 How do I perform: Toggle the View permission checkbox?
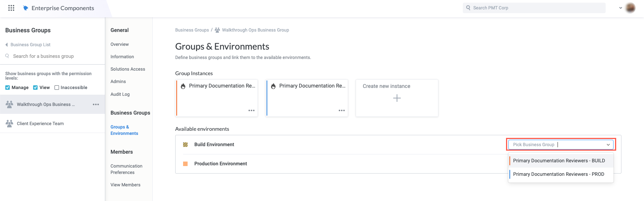coord(35,88)
